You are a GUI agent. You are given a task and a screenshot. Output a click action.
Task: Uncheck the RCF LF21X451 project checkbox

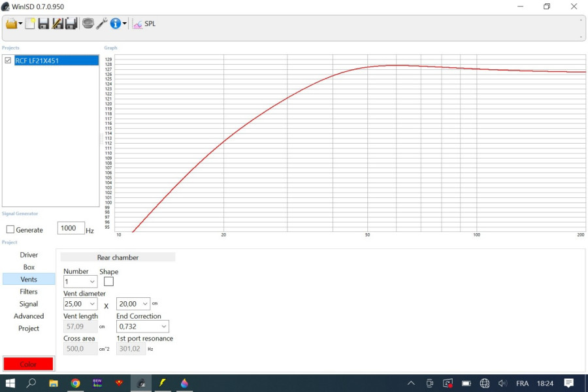(8, 60)
